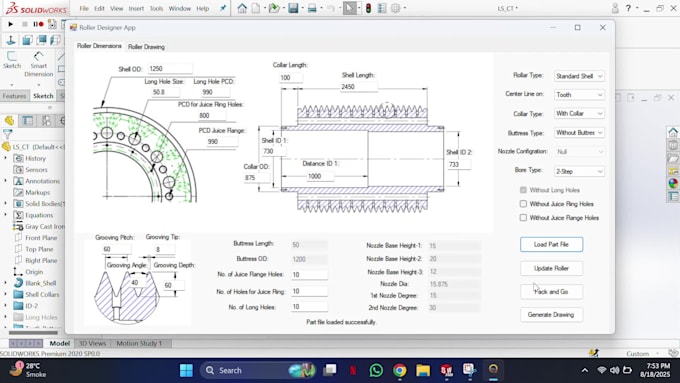Click the Print icon in toolbar
This screenshot has width=680, height=383.
tap(312, 8)
